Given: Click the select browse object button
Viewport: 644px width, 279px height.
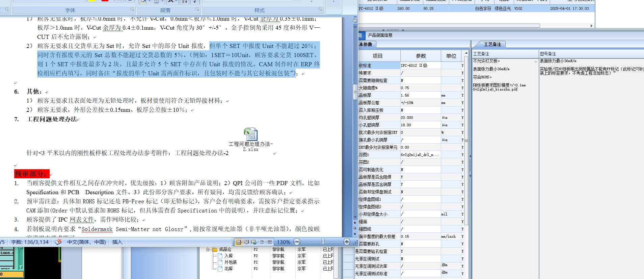Looking at the screenshot, I should coord(355,228).
